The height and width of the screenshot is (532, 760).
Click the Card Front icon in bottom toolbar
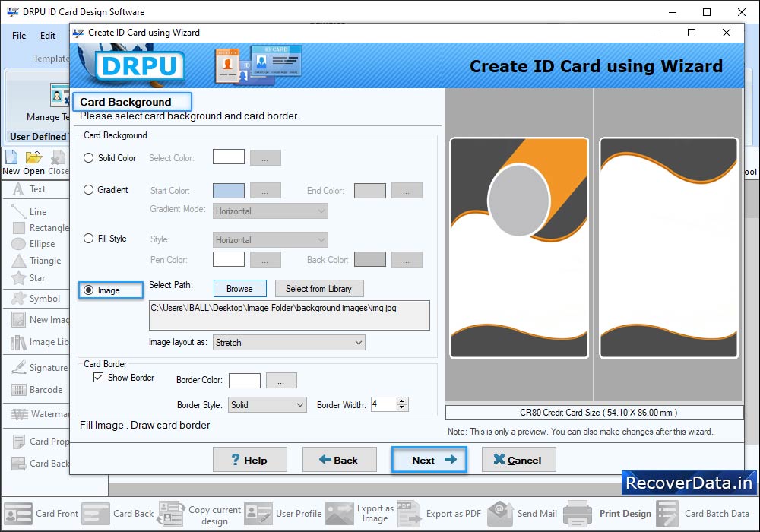coord(18,514)
